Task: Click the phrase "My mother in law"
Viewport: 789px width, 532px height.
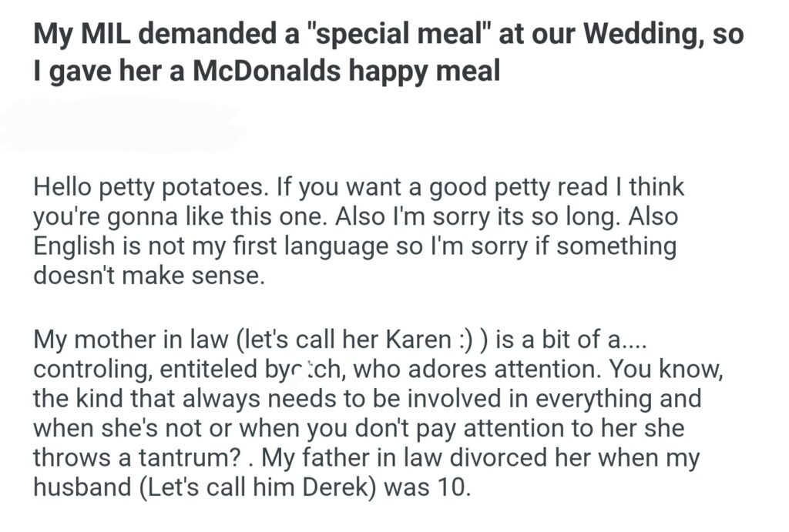Action: click(x=128, y=341)
